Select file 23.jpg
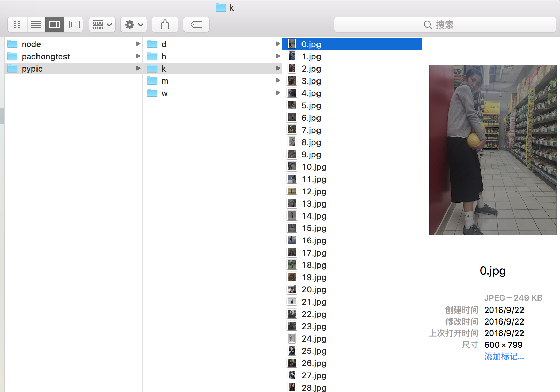560x392 pixels. point(352,326)
